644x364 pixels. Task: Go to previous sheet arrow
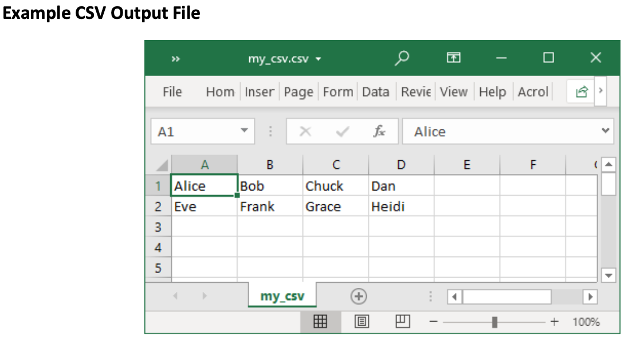click(x=175, y=296)
